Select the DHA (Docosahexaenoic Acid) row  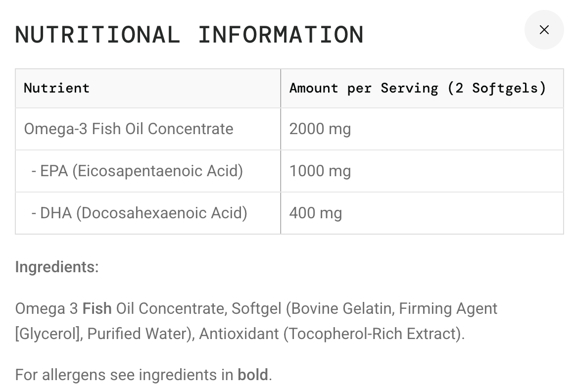pos(139,213)
